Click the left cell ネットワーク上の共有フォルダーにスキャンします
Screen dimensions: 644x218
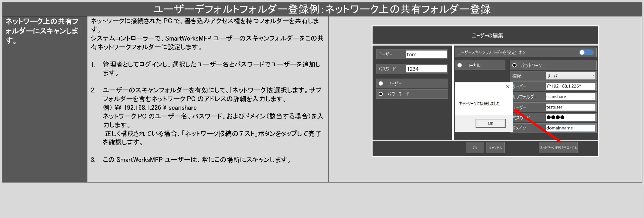pyautogui.click(x=42, y=31)
